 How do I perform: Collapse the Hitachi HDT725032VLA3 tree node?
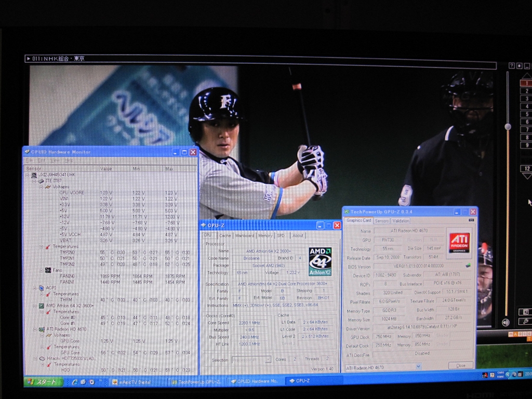click(x=35, y=358)
